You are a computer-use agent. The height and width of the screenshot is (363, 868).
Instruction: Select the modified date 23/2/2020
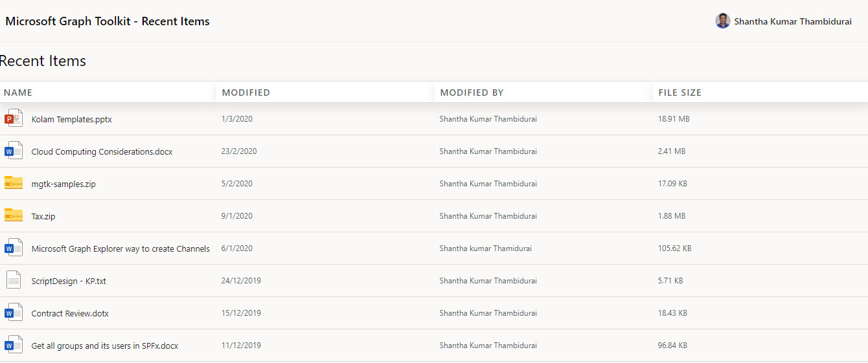pyautogui.click(x=239, y=151)
